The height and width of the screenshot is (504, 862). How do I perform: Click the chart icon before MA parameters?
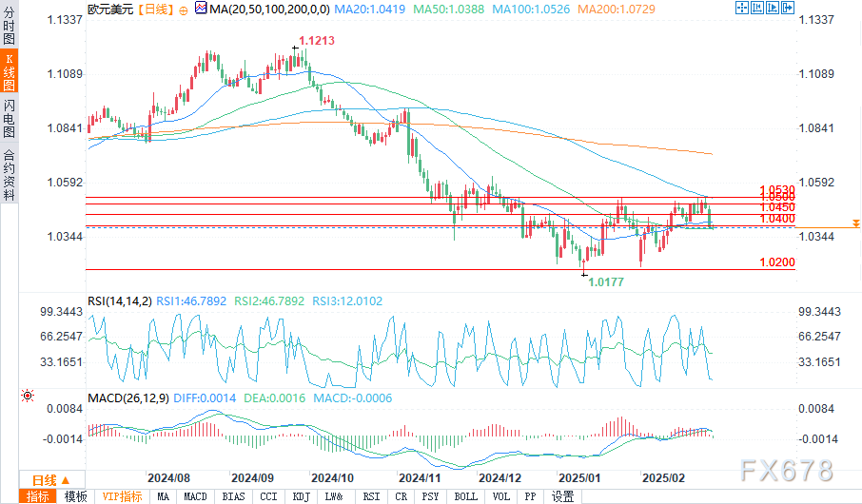(198, 9)
